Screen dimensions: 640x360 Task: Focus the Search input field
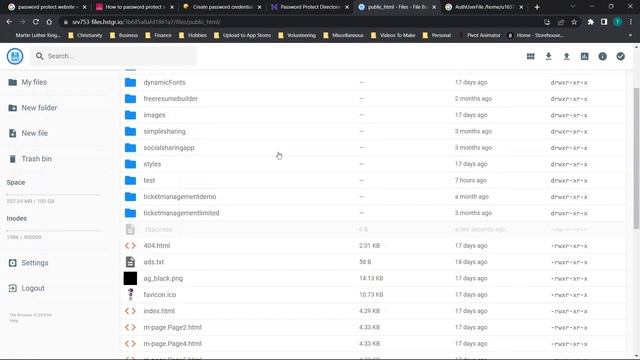(113, 56)
